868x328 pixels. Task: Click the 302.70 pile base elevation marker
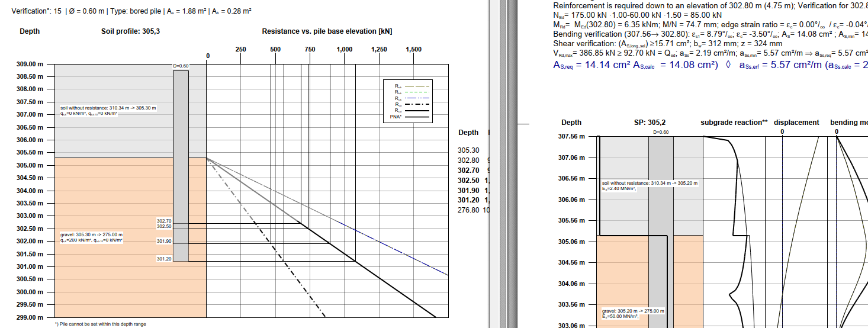[164, 221]
